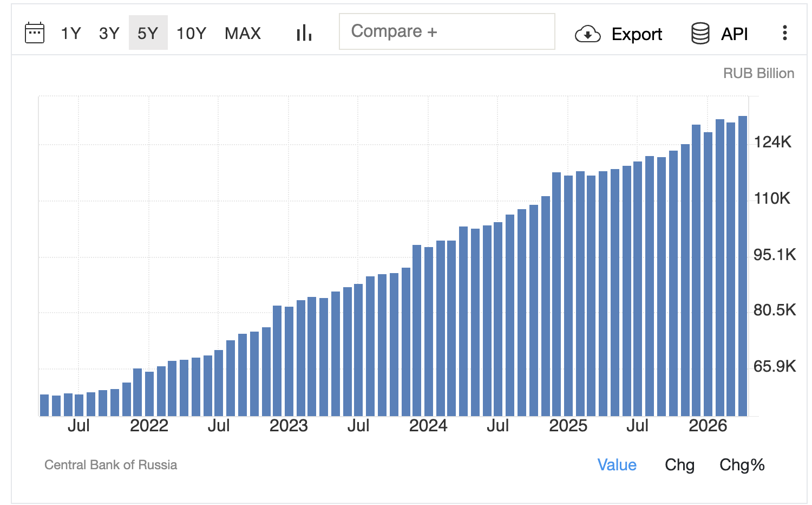Switch chart display to Chg
The height and width of the screenshot is (505, 812).
pyautogui.click(x=680, y=465)
